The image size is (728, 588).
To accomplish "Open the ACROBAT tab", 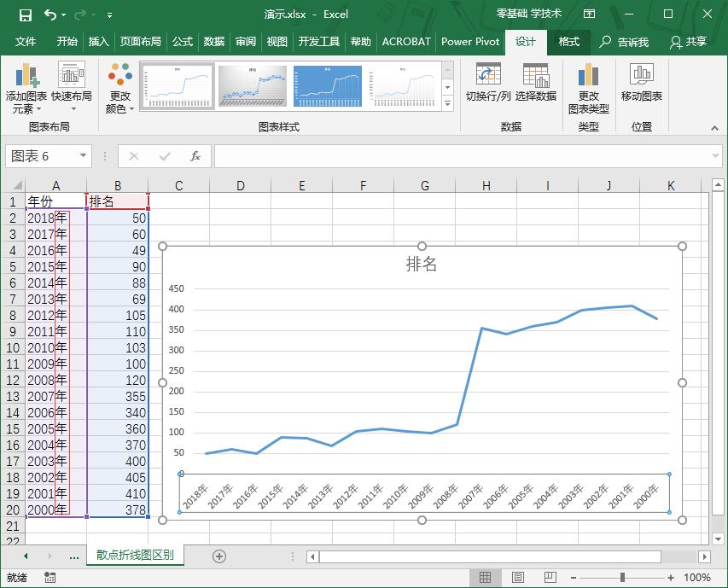I will click(x=406, y=42).
